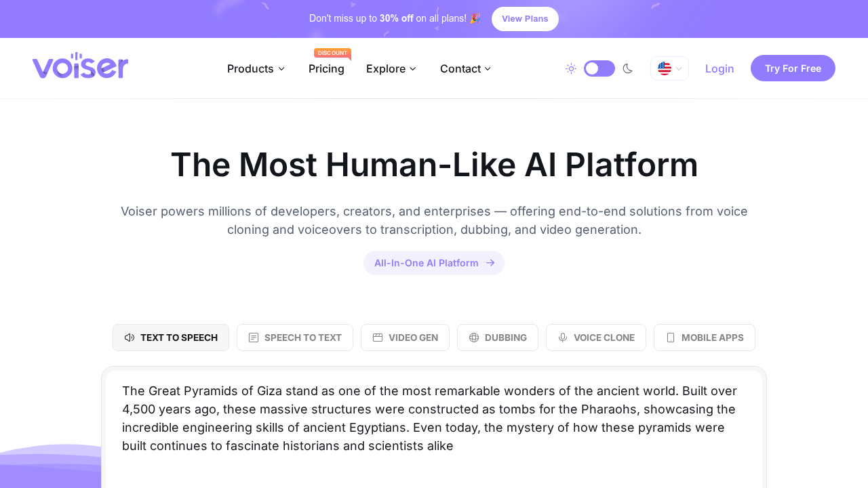The image size is (868, 488).
Task: Click the Dubbing globe icon
Action: point(473,337)
